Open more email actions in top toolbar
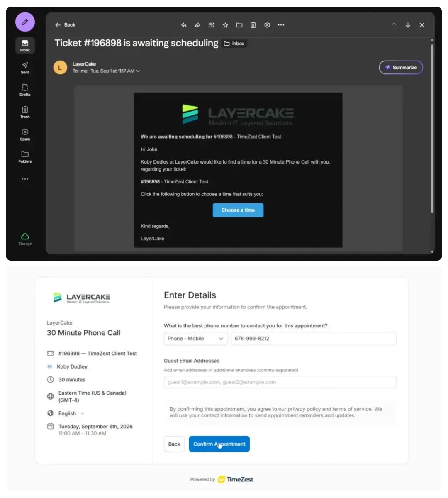This screenshot has height=498, width=448. click(281, 25)
